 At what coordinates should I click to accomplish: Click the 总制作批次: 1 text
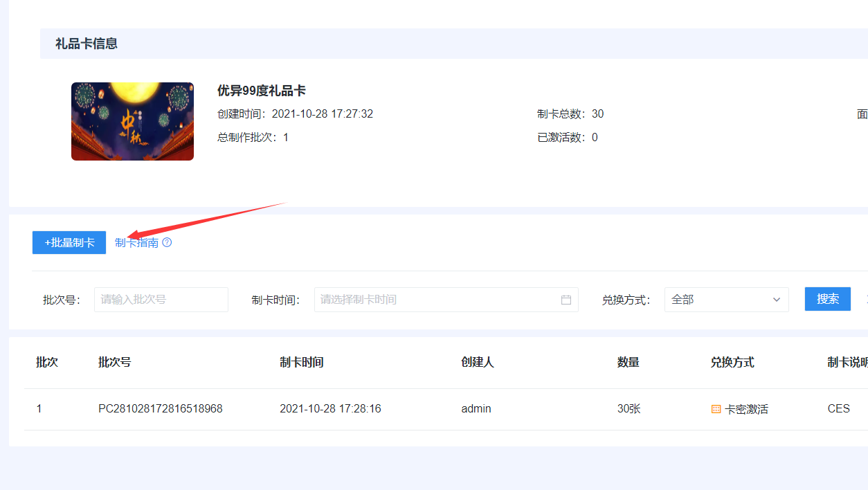pos(253,138)
